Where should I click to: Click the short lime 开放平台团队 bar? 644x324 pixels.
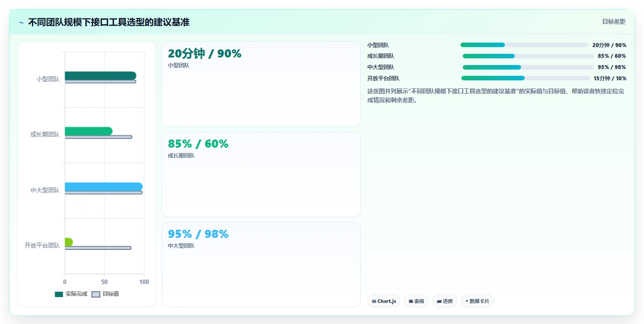(69, 242)
